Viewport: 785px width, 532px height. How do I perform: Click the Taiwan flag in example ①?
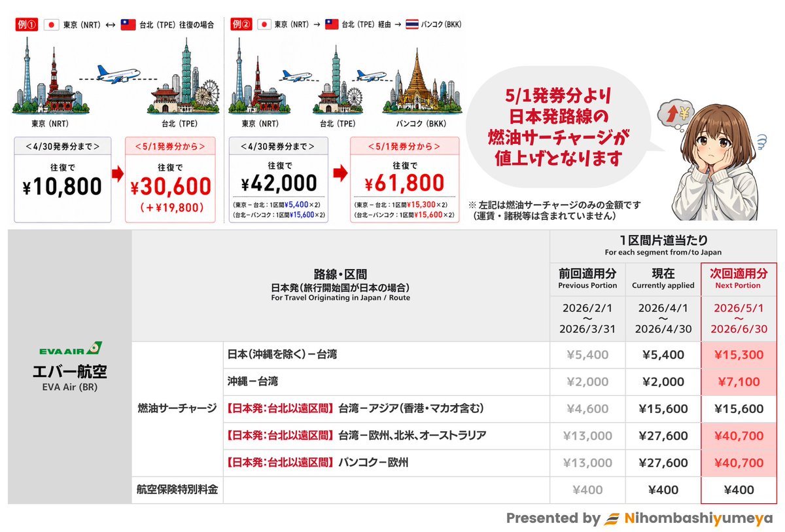128,25
